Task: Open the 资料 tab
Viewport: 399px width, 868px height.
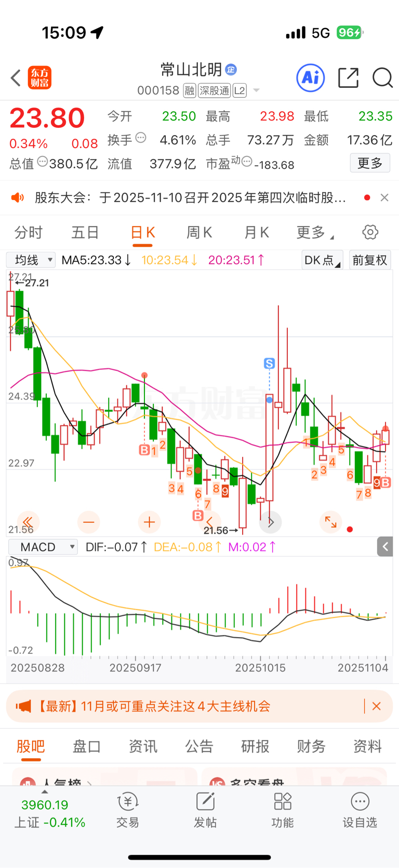Action: point(367,746)
